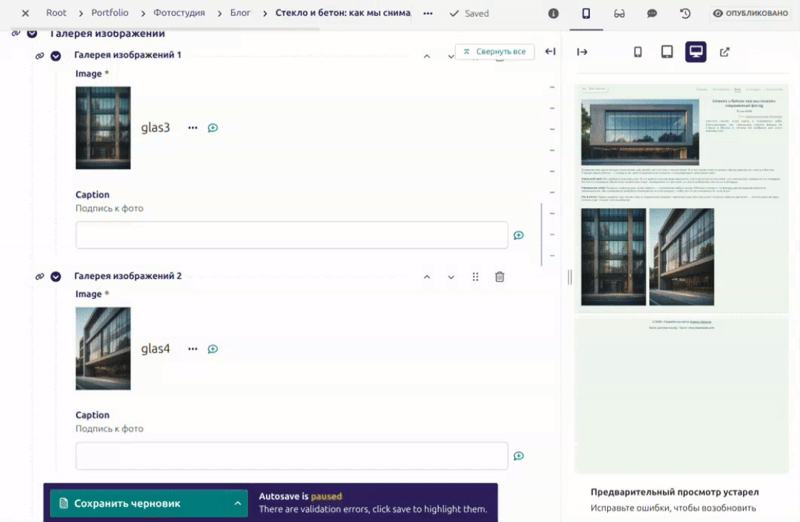Image resolution: width=800 pixels, height=522 pixels.
Task: Focus the Caption field of Галерея изображений 2
Action: coord(292,456)
